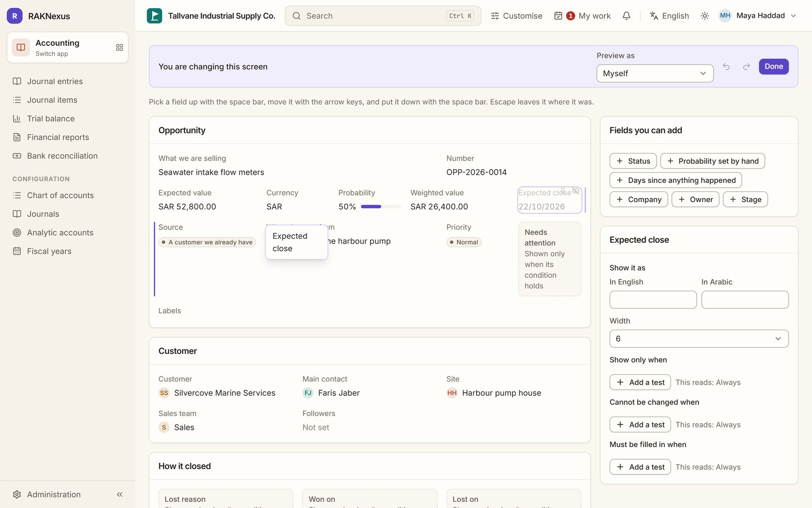The image size is (812, 508).
Task: Open the Customise toolbar item
Action: [x=517, y=16]
